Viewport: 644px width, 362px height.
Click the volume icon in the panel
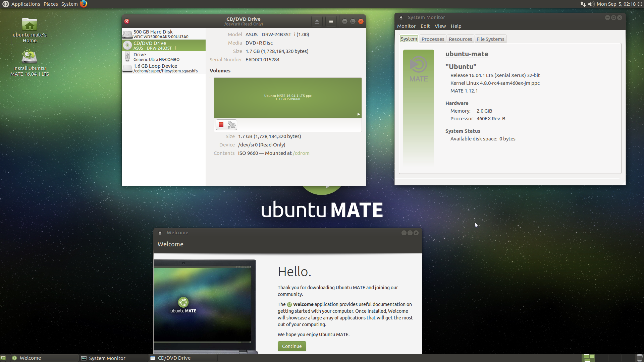click(591, 4)
